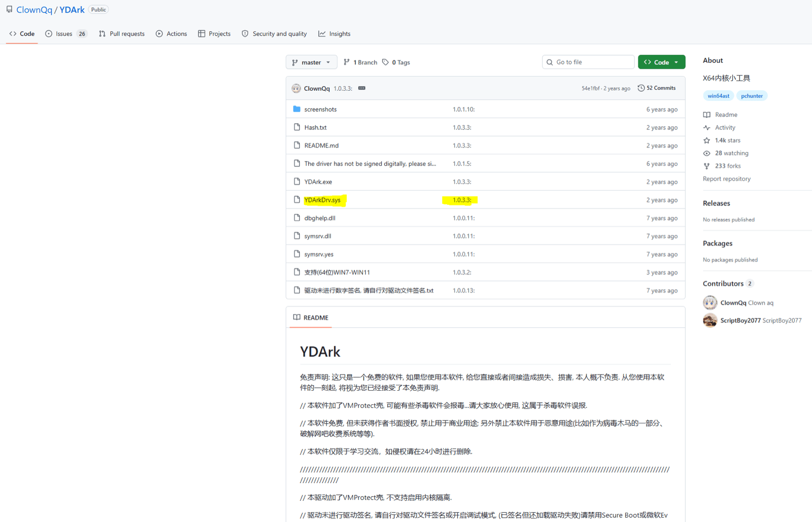The image size is (812, 522).
Task: Open the YDArk.exe file
Action: pyautogui.click(x=318, y=182)
